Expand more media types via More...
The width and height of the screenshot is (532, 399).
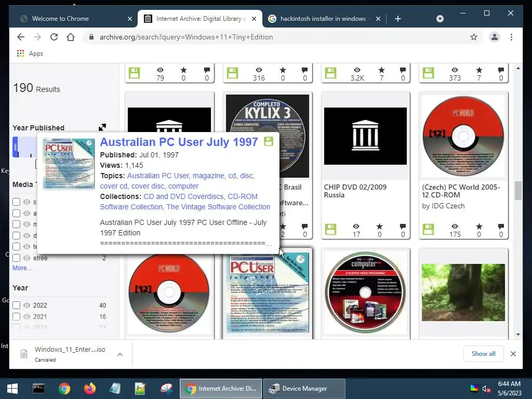tap(22, 268)
